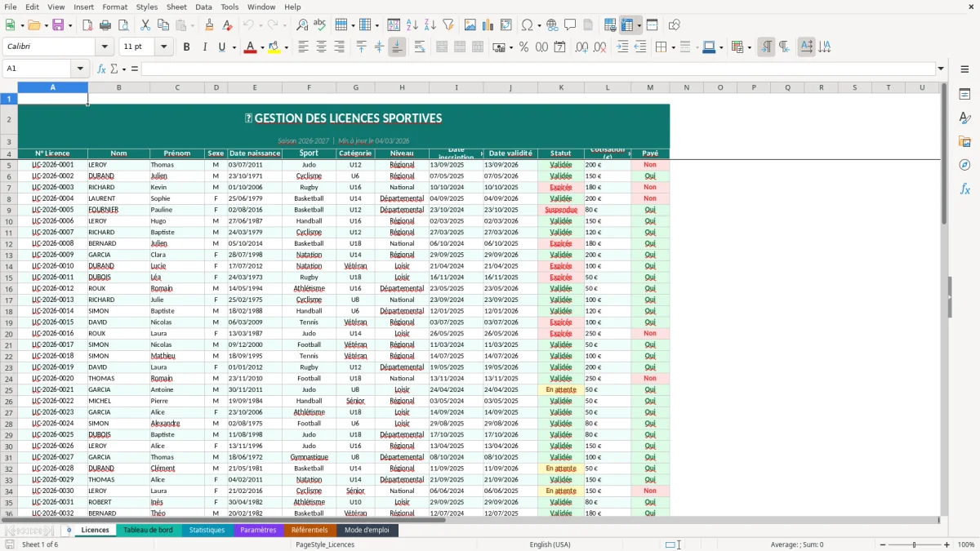Image resolution: width=980 pixels, height=551 pixels.
Task: Click the zoom in plus button
Action: (947, 544)
